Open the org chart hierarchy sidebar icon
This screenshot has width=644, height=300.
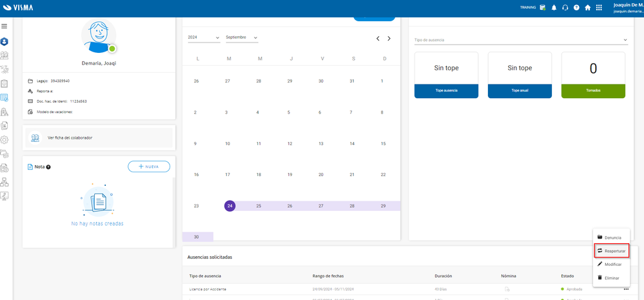[5, 182]
